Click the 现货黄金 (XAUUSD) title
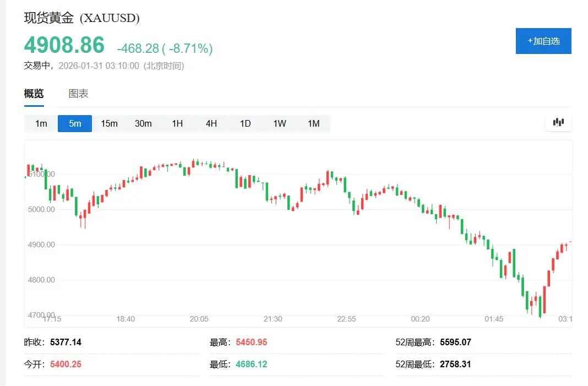Image resolution: width=588 pixels, height=386 pixels. coord(81,18)
